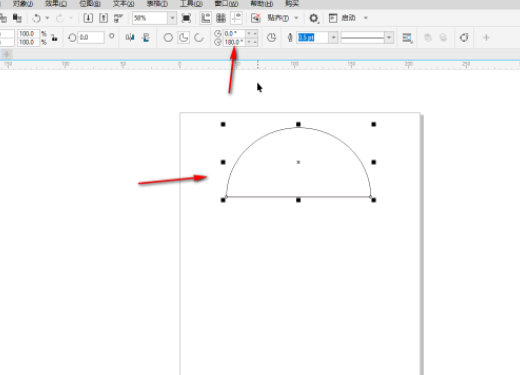Image resolution: width=520 pixels, height=375 pixels.
Task: Click the To front of layer icon
Action: click(428, 37)
